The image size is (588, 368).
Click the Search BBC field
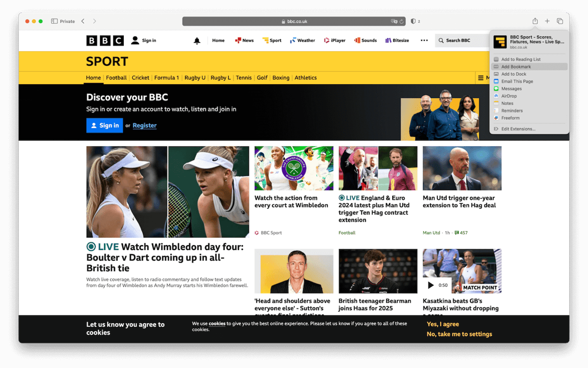click(462, 41)
